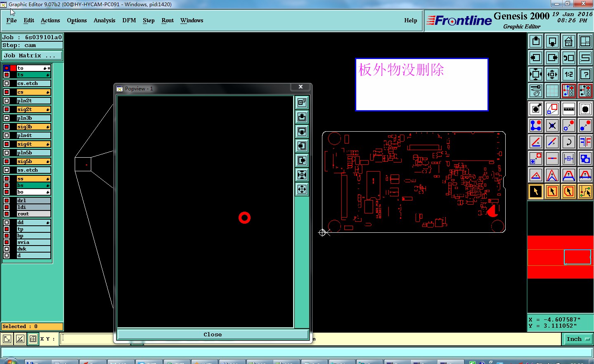
Task: Click the pan up arrow icon in main toolbar
Action: pos(536,41)
